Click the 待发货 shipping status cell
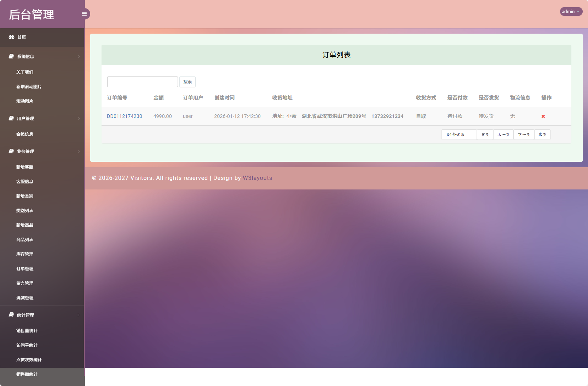This screenshot has width=588, height=386. [x=486, y=116]
